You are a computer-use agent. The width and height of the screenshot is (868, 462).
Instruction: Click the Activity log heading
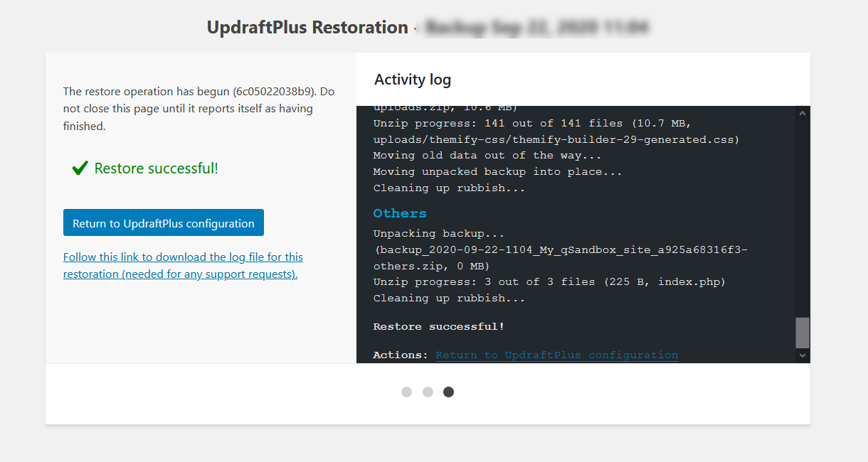click(x=413, y=80)
